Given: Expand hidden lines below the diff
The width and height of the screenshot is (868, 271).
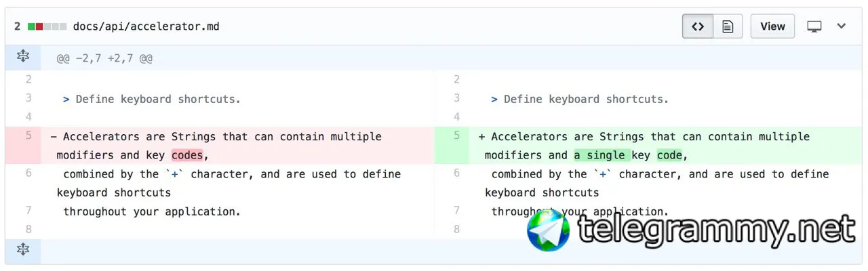Looking at the screenshot, I should tap(23, 250).
